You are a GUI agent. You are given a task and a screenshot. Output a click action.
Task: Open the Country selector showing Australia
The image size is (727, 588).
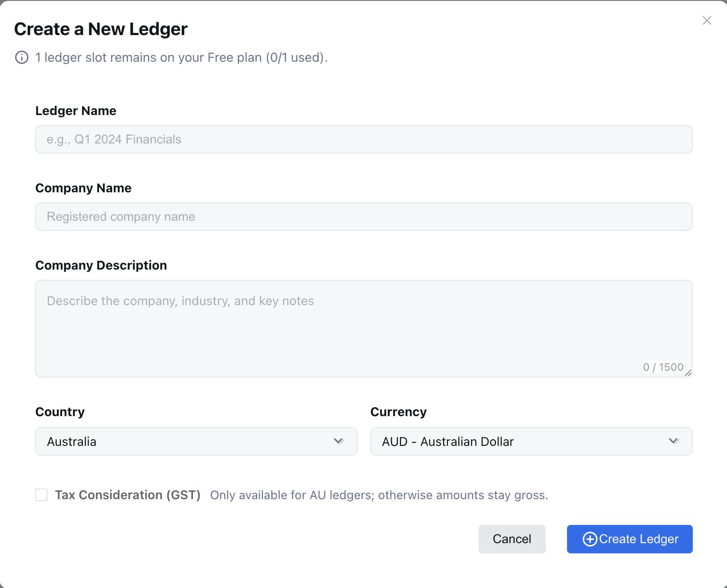[x=196, y=441]
